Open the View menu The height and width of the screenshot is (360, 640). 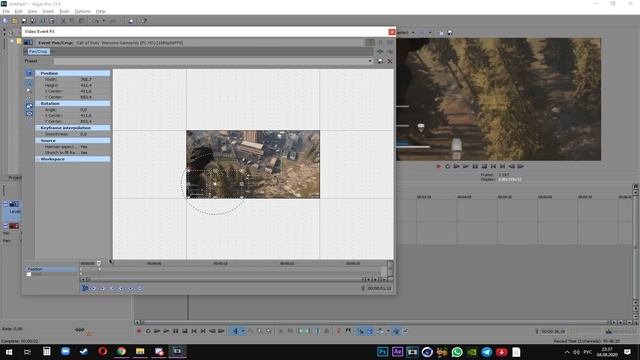pyautogui.click(x=32, y=11)
